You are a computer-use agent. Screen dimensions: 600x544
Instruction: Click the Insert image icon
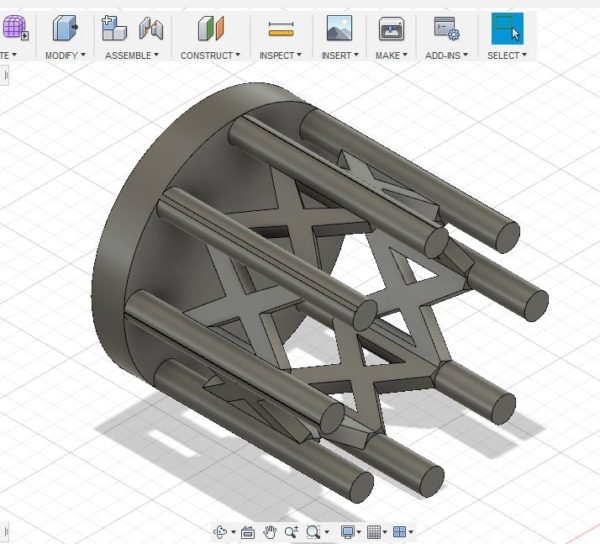[339, 28]
